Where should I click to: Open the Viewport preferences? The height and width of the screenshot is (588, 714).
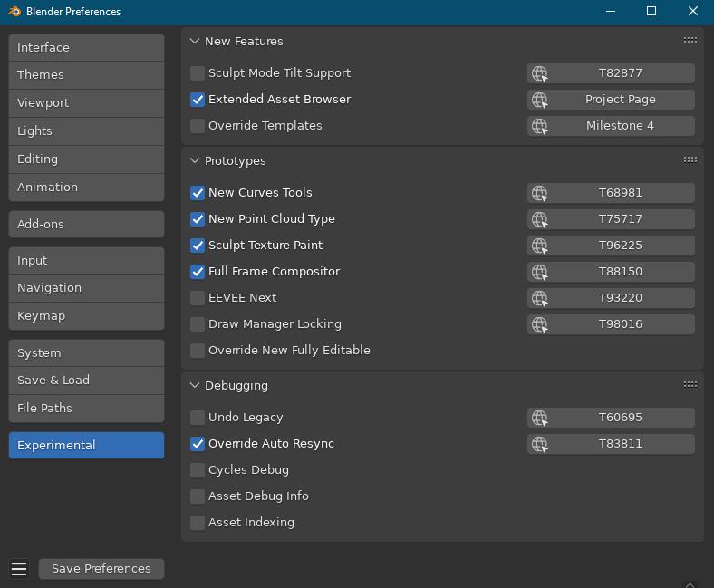click(x=86, y=103)
